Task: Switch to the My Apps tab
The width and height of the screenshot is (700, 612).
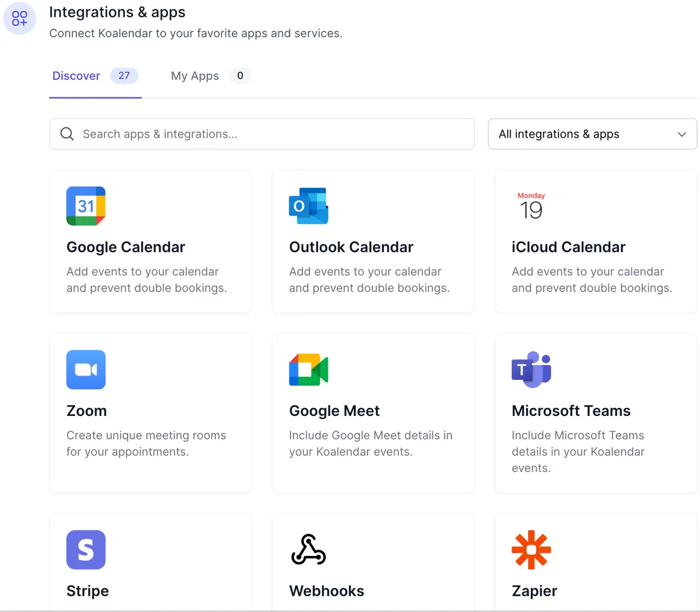Action: pos(195,75)
